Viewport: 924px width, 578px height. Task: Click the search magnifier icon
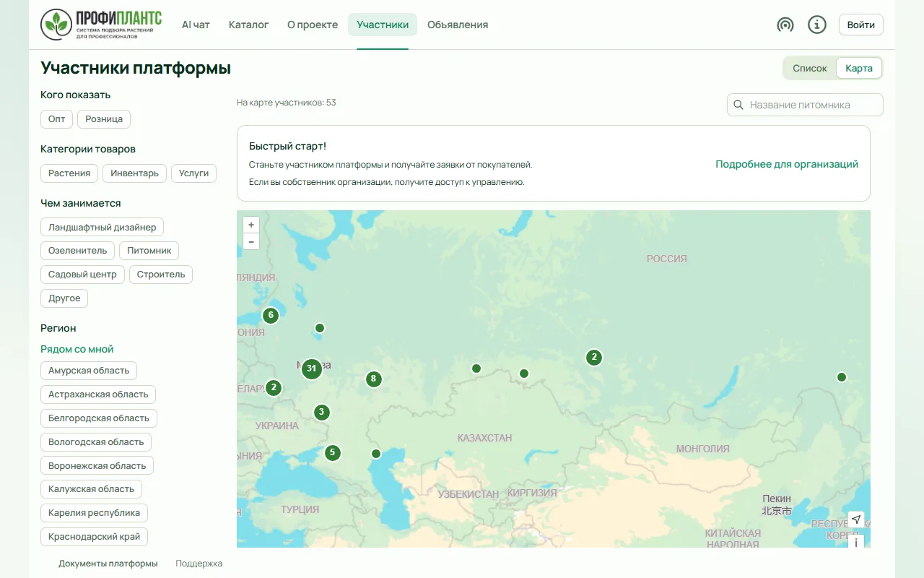pos(738,105)
